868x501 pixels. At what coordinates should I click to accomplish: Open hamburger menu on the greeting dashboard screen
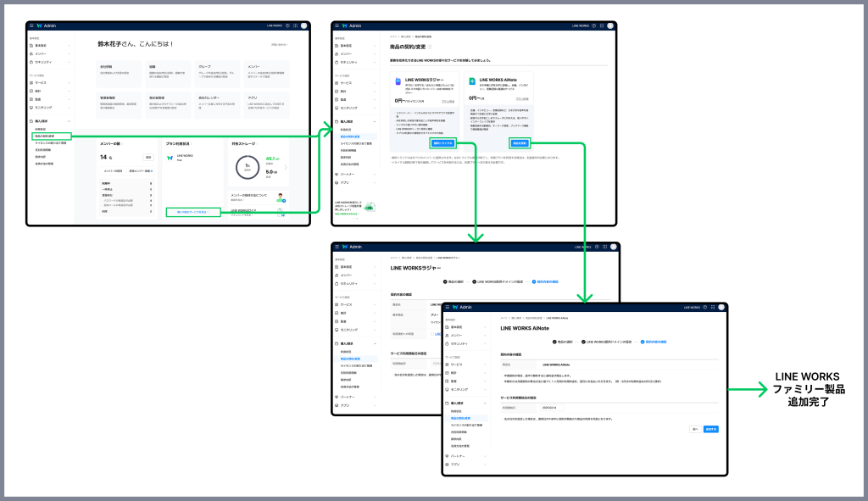click(31, 25)
